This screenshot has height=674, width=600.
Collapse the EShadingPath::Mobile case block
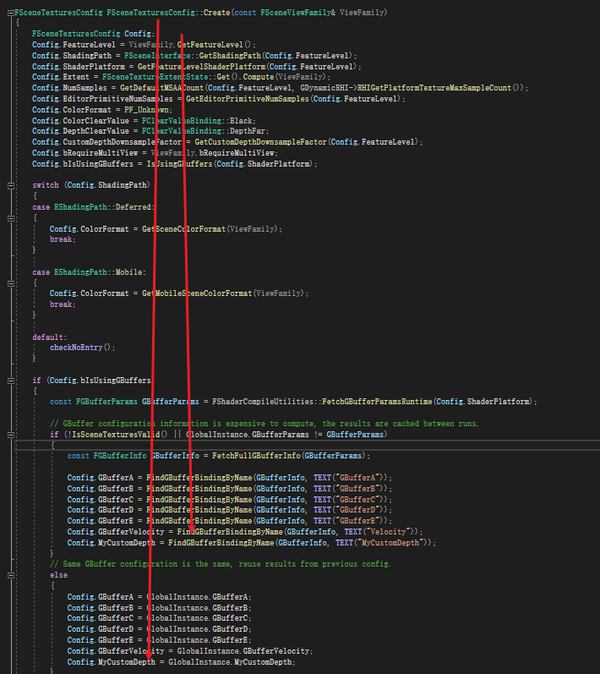coord(10,284)
